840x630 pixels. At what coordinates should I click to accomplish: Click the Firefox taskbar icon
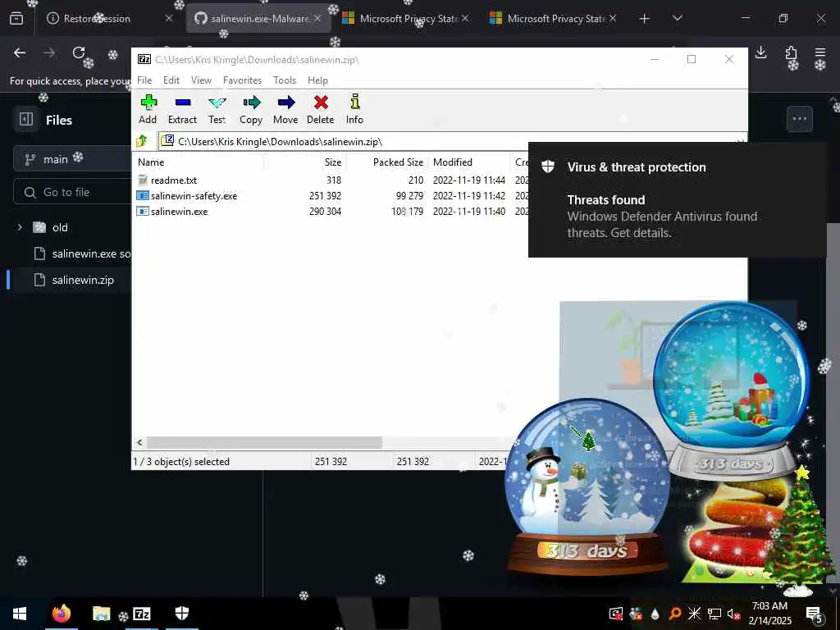tap(62, 614)
